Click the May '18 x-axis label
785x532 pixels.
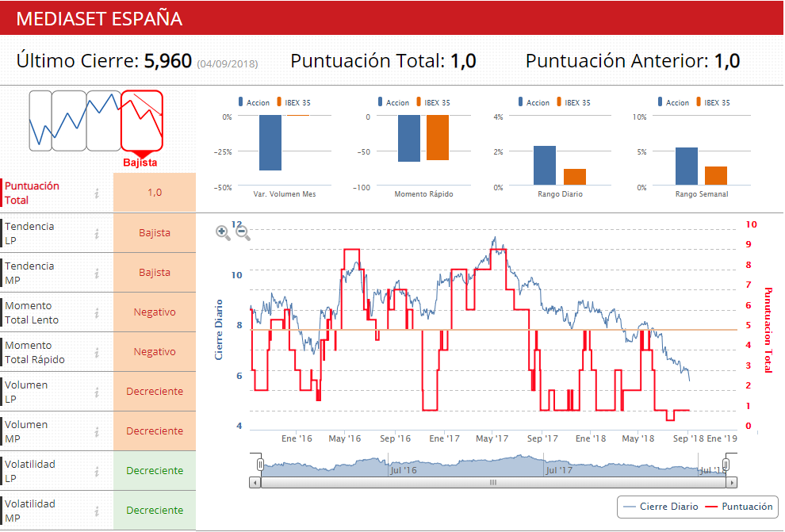(x=638, y=438)
